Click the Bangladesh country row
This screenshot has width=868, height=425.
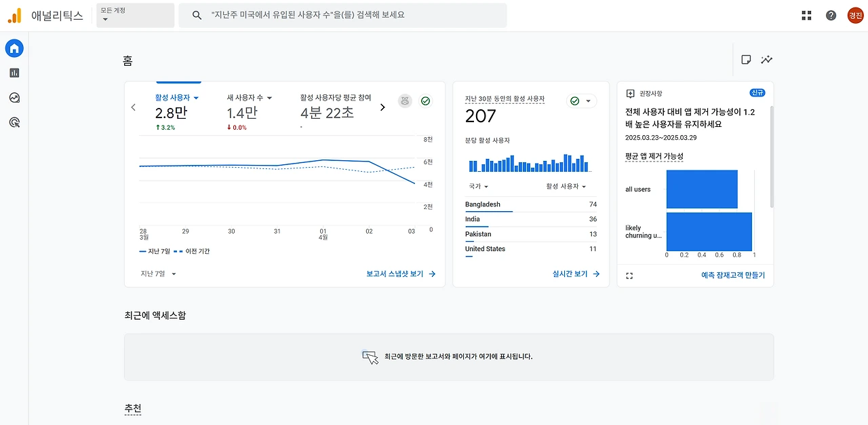[531, 204]
